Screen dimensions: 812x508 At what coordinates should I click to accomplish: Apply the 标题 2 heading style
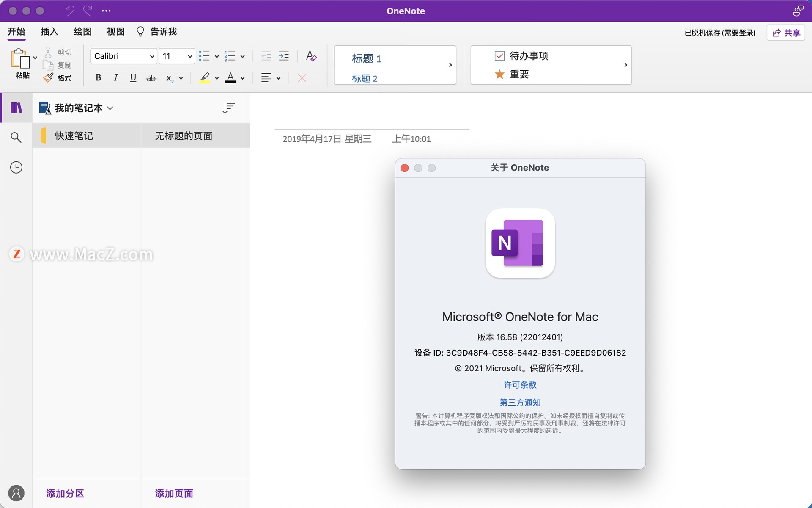pyautogui.click(x=365, y=78)
